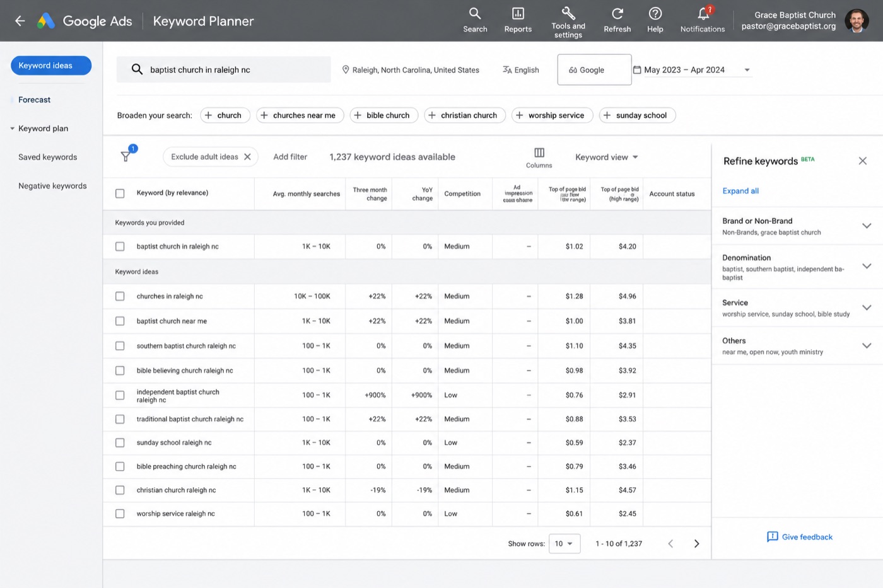Refresh the page using the Refresh icon
This screenshot has height=588, width=883.
tap(617, 20)
